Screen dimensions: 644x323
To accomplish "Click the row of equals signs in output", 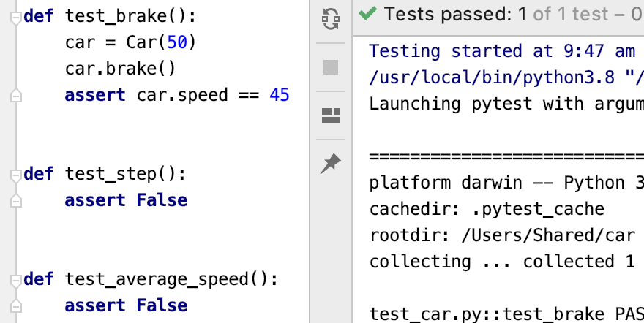I will [x=506, y=156].
